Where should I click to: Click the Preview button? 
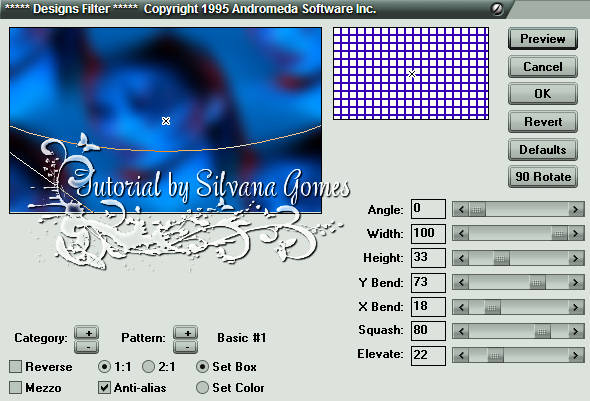(x=543, y=39)
